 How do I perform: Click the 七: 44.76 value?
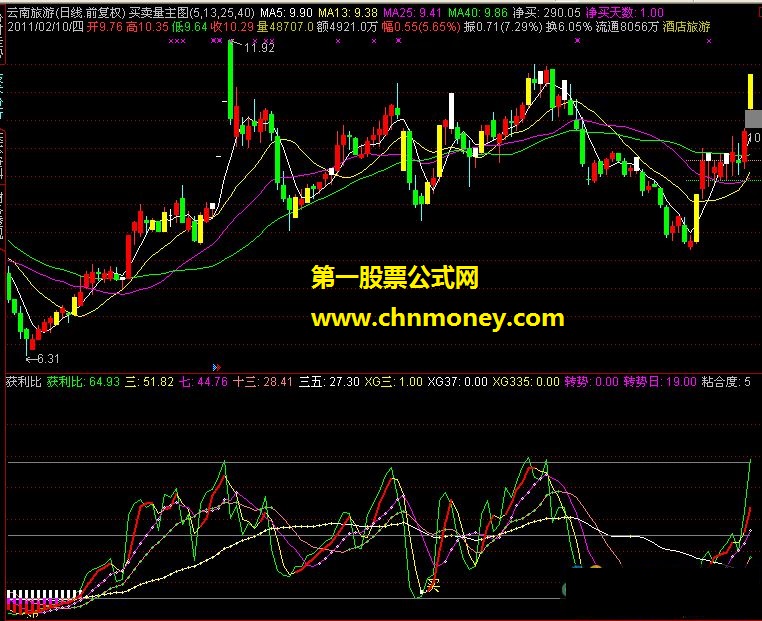click(203, 381)
